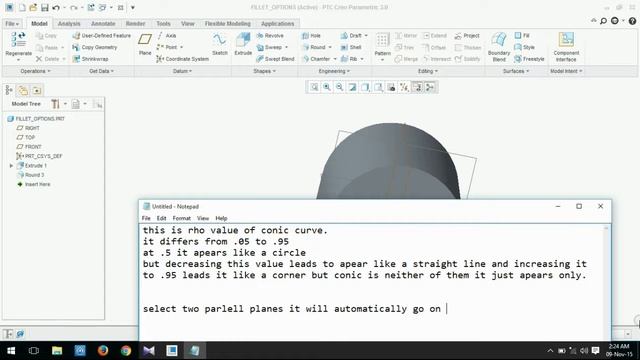Expand the Datum group dropdown

[182, 71]
